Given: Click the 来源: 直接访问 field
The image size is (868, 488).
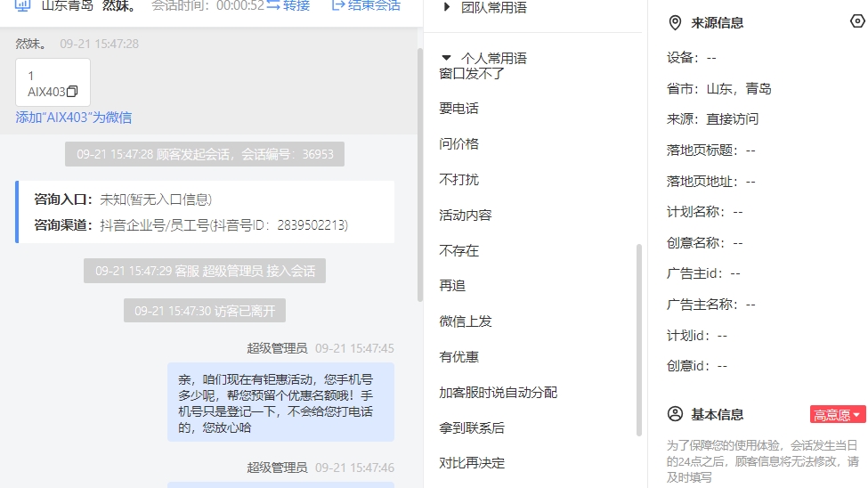Looking at the screenshot, I should [x=712, y=119].
